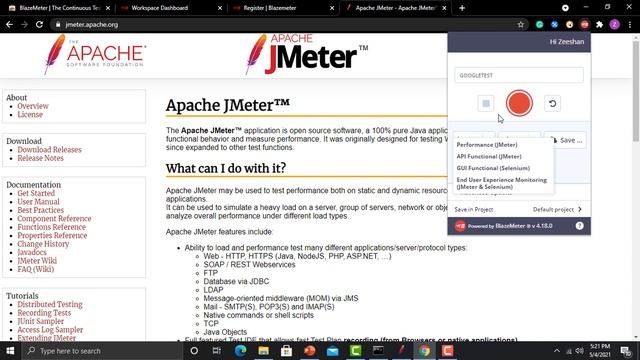Go back to previous page

pos(9,24)
